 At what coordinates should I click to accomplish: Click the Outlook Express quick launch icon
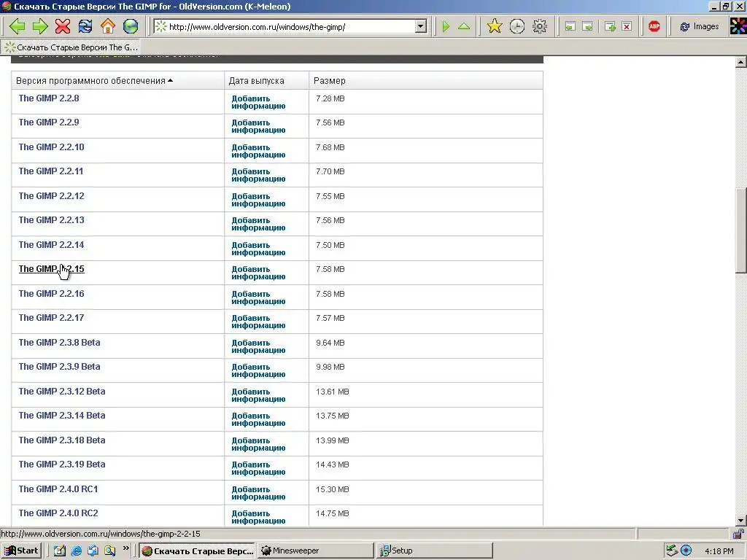click(x=93, y=551)
